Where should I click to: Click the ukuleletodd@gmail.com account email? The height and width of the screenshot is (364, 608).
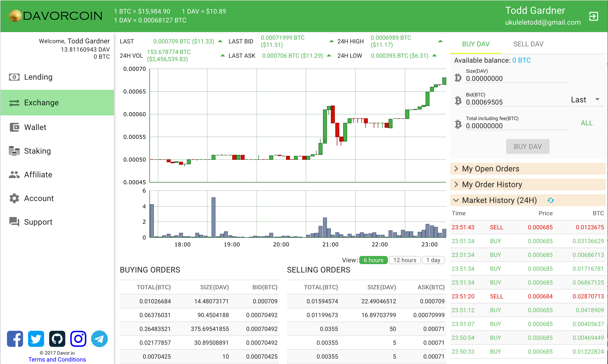[543, 22]
